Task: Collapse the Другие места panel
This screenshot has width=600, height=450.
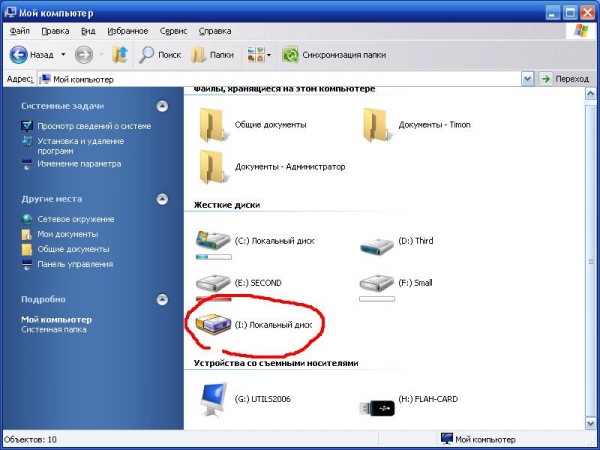Action: (162, 199)
